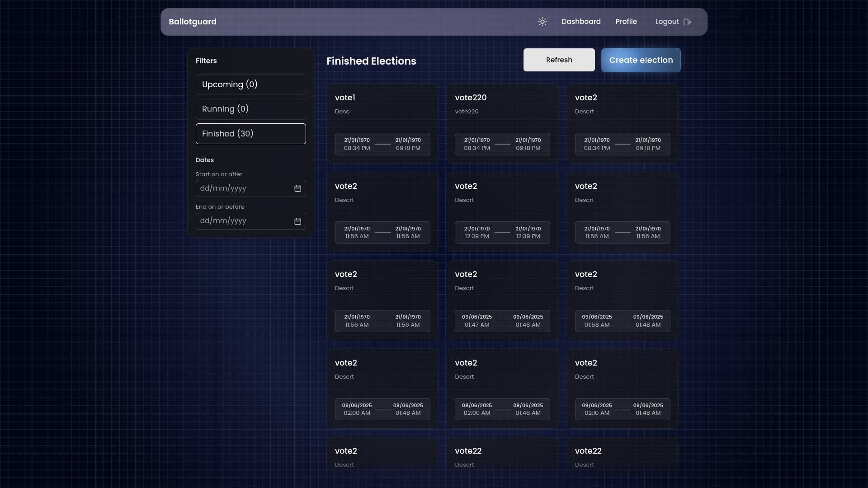Click the Ballotguard brand name

pyautogui.click(x=192, y=21)
